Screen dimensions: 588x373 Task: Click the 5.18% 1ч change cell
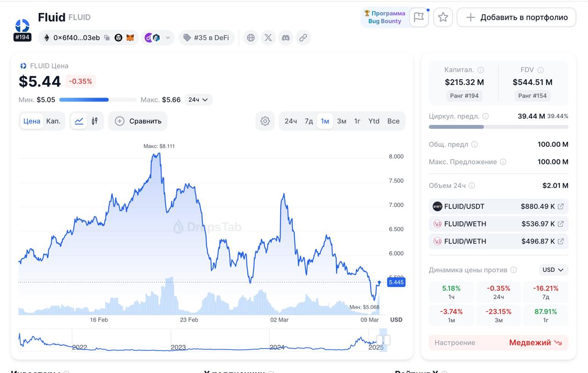click(451, 292)
